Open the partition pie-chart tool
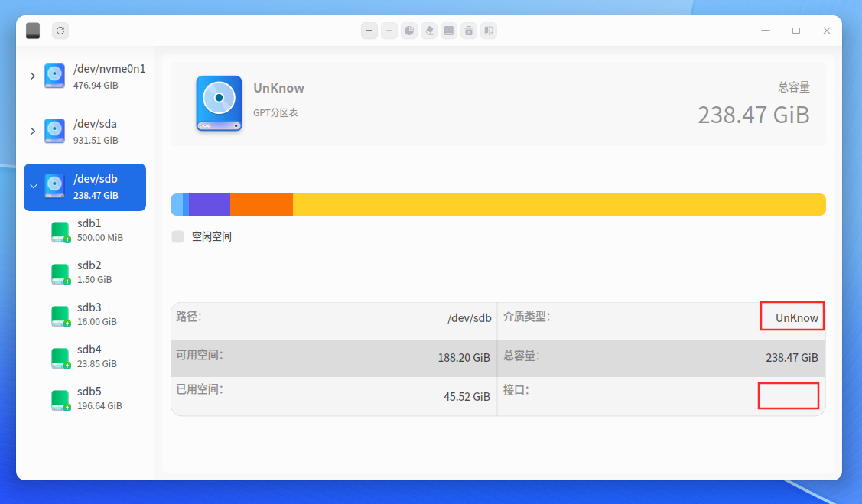 pyautogui.click(x=409, y=31)
